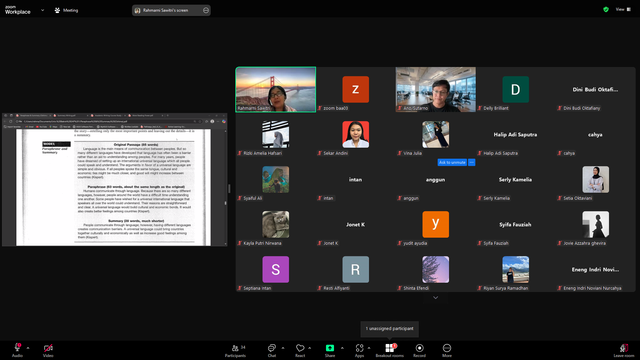
Task: Open the Apps button
Action: 359,350
